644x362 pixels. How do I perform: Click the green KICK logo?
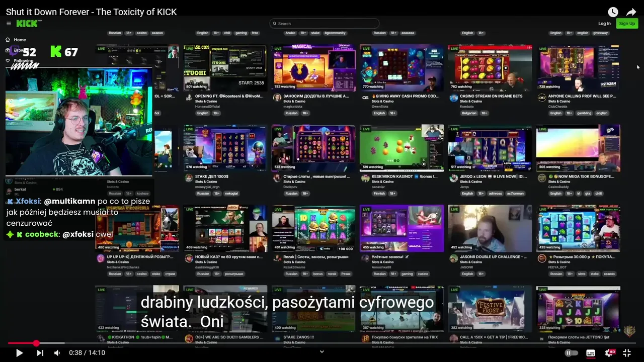(x=29, y=24)
